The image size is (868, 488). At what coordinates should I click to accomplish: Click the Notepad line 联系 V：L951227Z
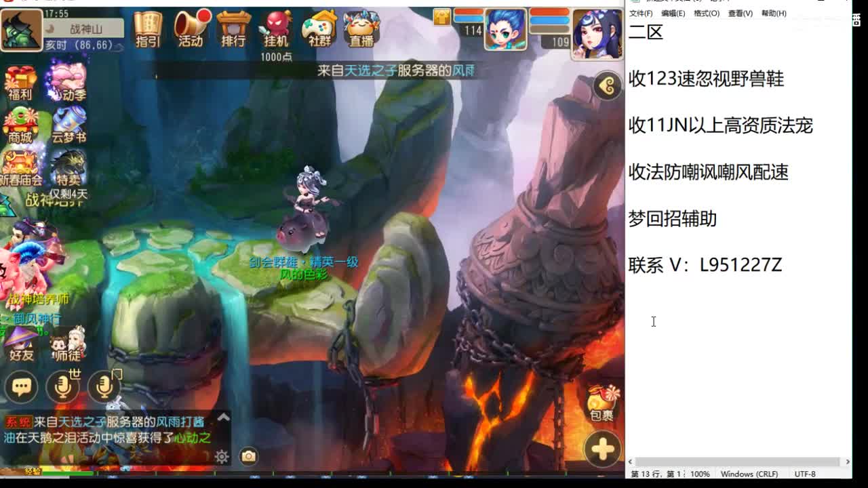pyautogui.click(x=705, y=265)
